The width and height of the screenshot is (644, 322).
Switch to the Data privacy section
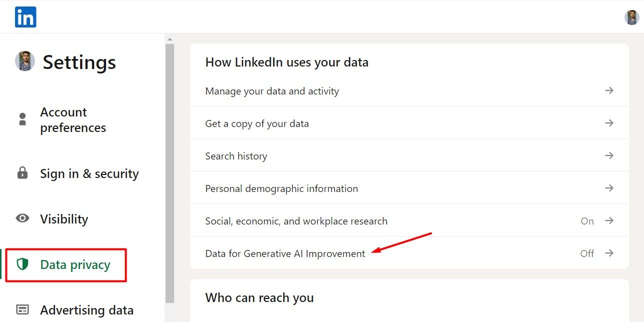coord(75,264)
